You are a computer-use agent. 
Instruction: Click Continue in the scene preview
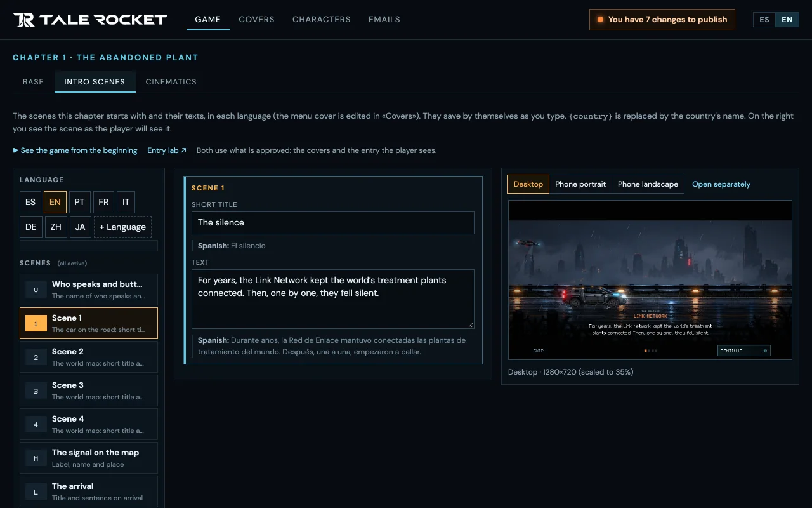tap(744, 351)
